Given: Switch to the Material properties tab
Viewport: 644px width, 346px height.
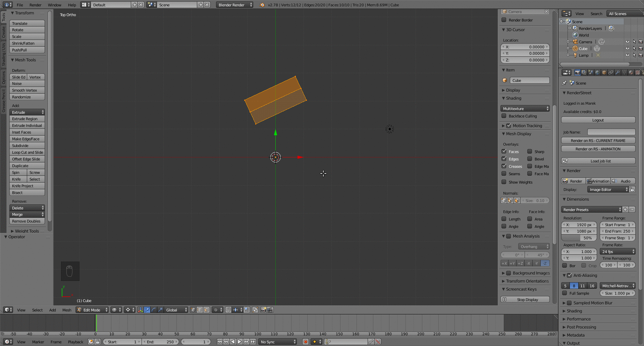Looking at the screenshot, I should pos(631,72).
